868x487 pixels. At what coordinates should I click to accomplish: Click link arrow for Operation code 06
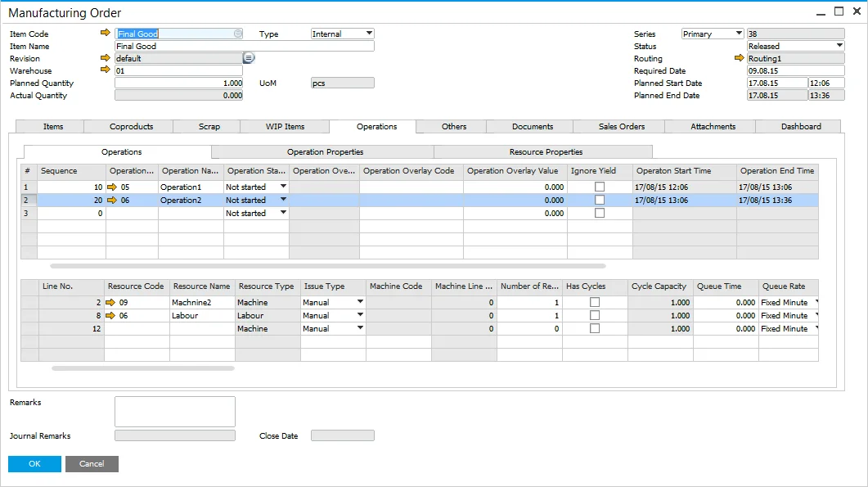(x=112, y=200)
